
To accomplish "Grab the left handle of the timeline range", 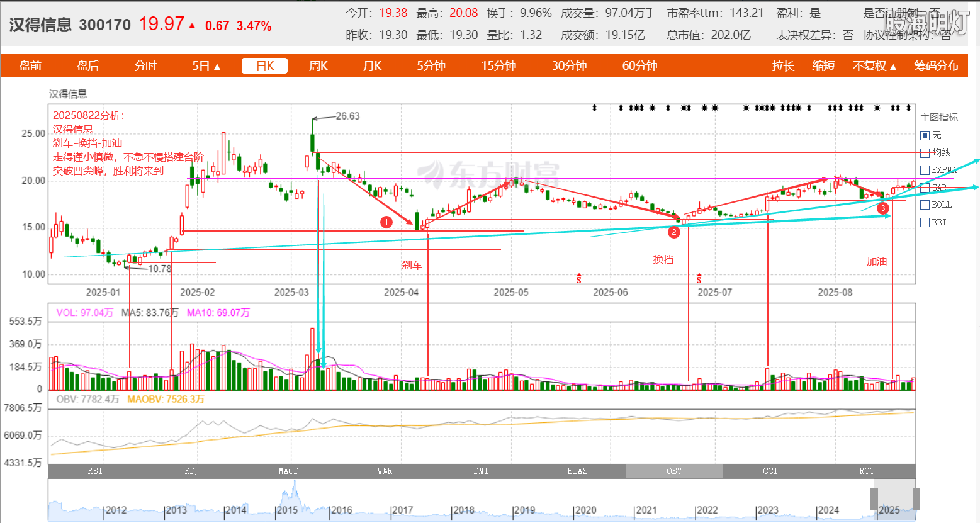I will pyautogui.click(x=874, y=499).
